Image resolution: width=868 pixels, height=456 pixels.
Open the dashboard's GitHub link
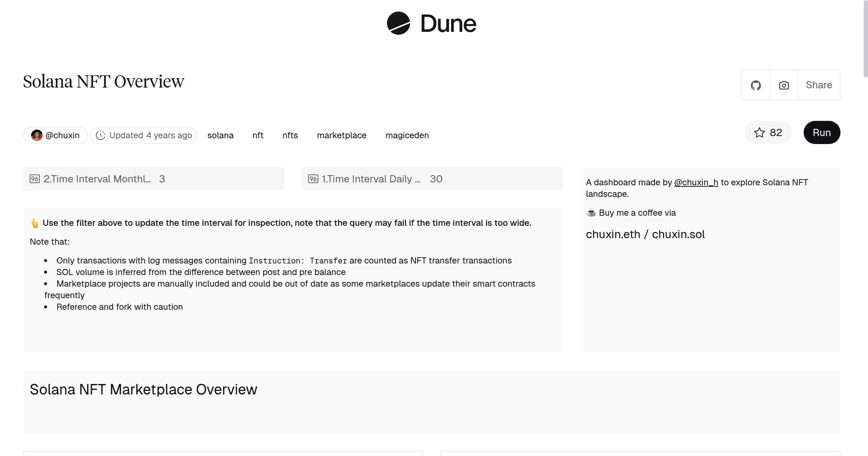756,85
